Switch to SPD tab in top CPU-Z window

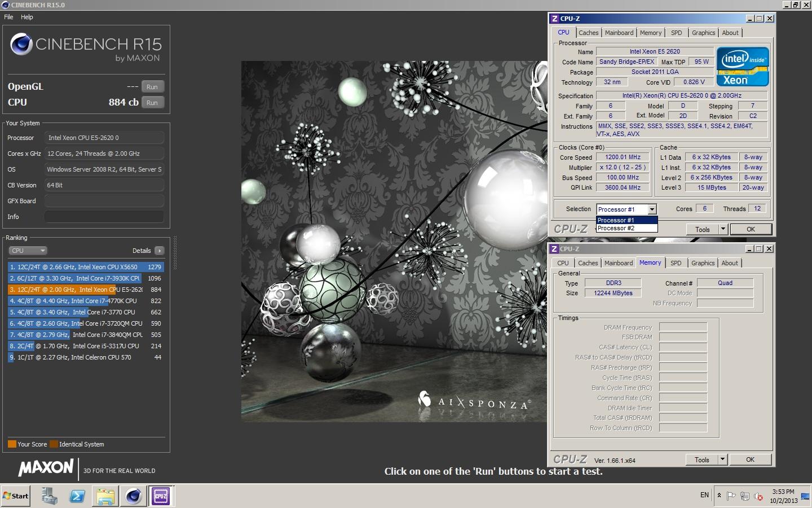tap(677, 33)
